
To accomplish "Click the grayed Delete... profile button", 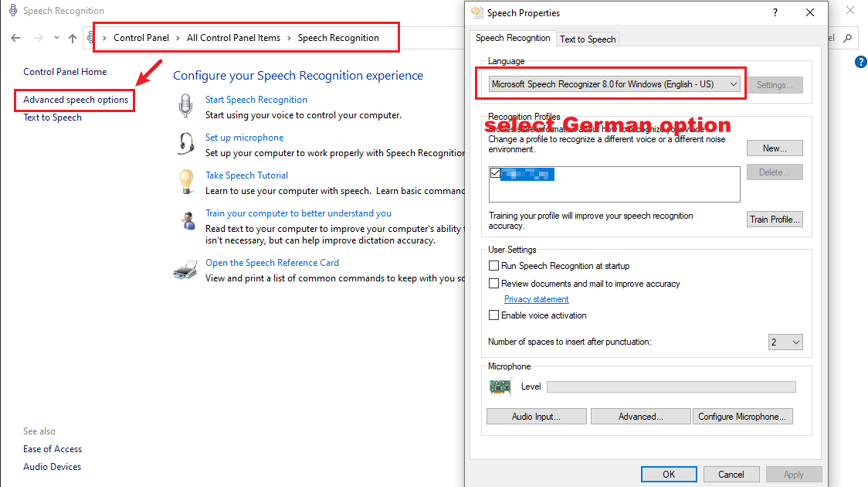I will click(x=775, y=172).
